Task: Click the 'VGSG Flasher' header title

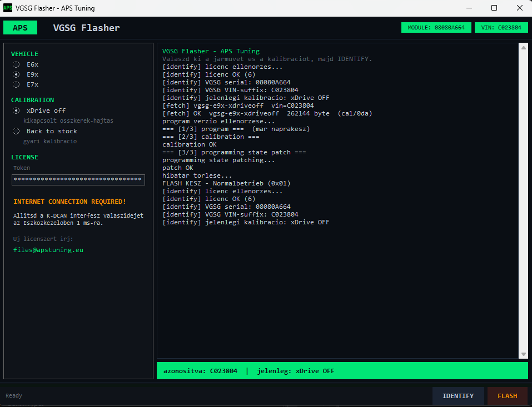Action: pyautogui.click(x=87, y=28)
